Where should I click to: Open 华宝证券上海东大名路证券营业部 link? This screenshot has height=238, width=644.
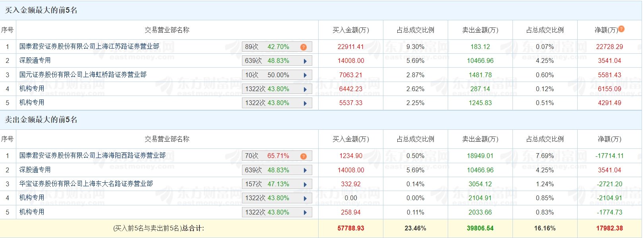point(86,184)
